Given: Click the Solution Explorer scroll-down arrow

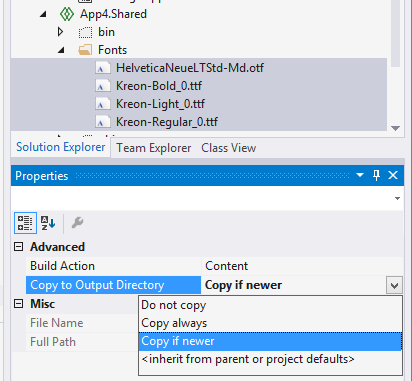Looking at the screenshot, I should coord(396,128).
